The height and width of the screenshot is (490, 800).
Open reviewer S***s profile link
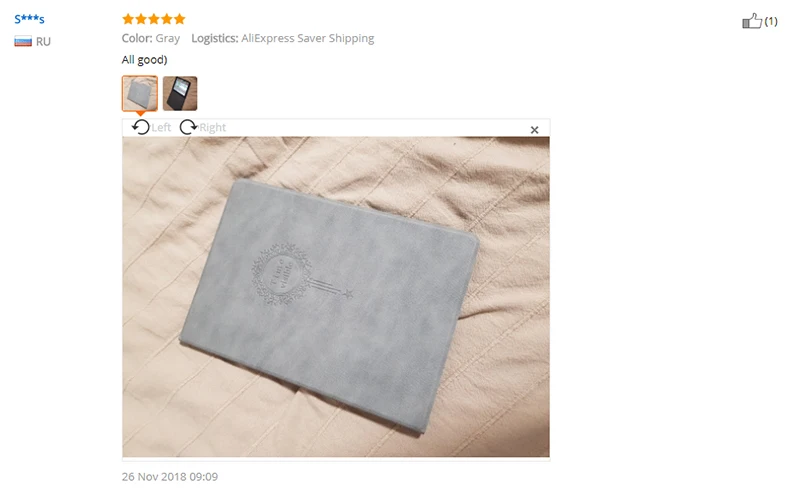click(30, 19)
